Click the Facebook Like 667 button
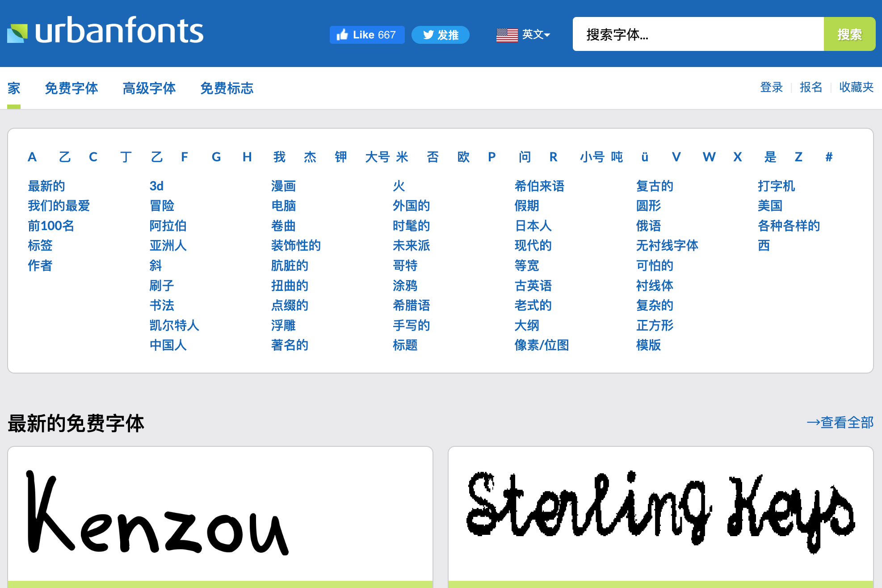 [367, 35]
